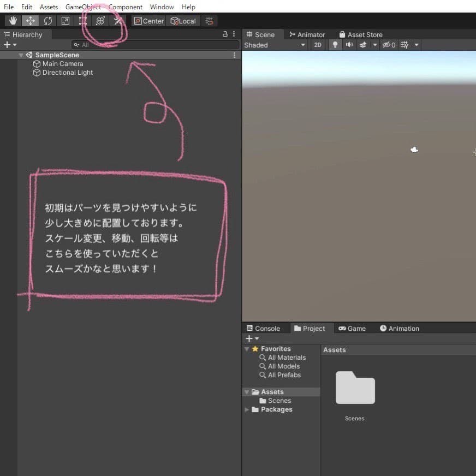The width and height of the screenshot is (476, 476).
Task: Open the GameObject menu
Action: [x=82, y=7]
